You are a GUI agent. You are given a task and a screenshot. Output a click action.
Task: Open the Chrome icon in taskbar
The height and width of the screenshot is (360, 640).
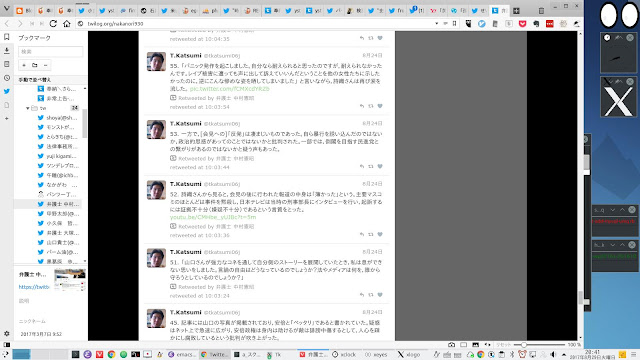coord(111,355)
